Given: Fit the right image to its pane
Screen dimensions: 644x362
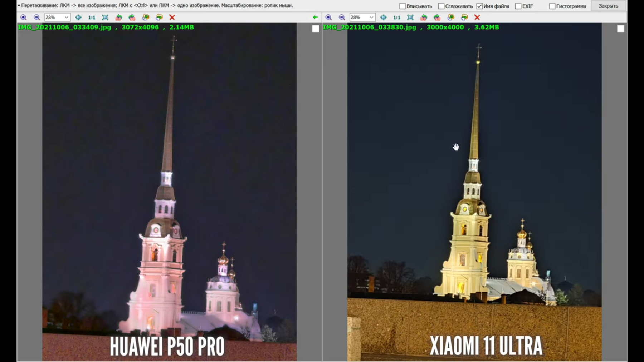Looking at the screenshot, I should [x=410, y=17].
